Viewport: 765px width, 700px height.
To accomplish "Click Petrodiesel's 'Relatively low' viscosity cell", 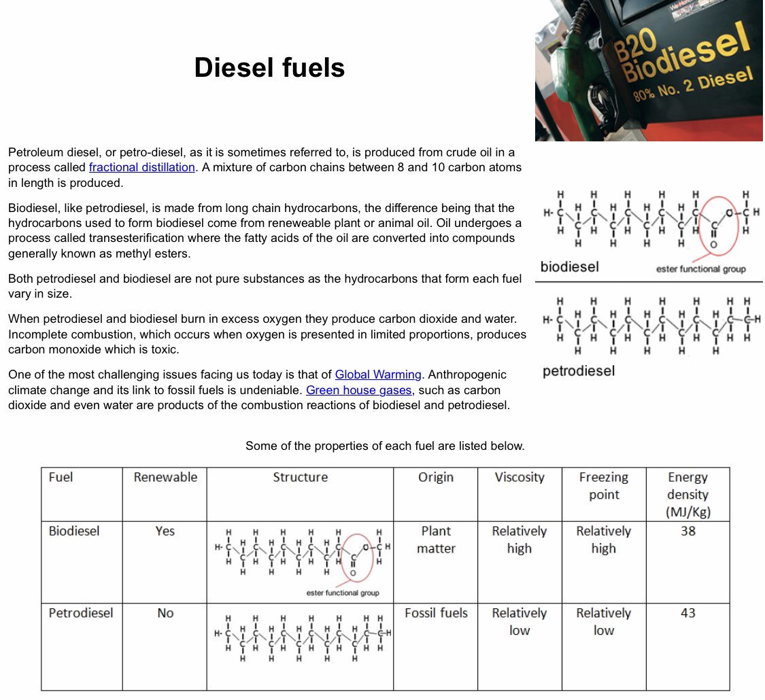I will [x=520, y=647].
